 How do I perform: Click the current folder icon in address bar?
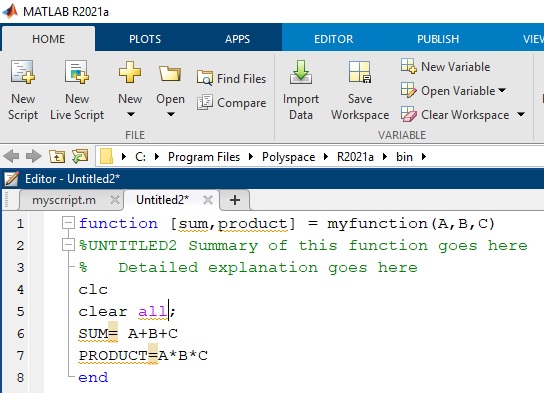coord(107,156)
